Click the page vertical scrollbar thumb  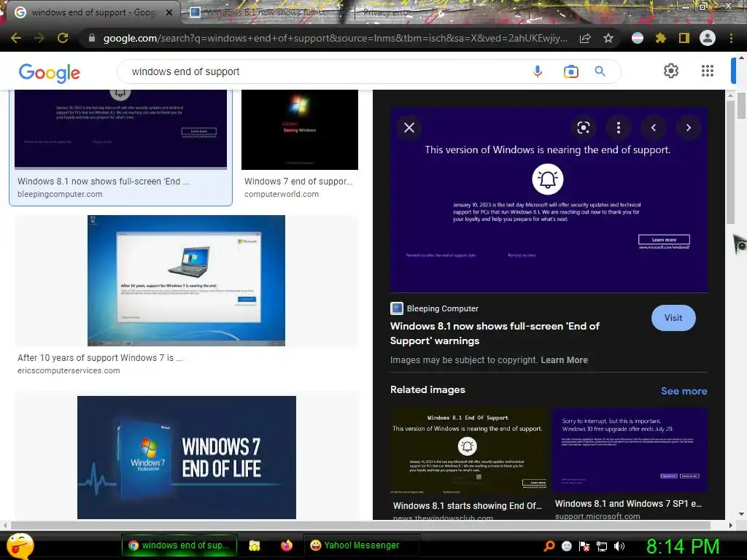[741, 105]
